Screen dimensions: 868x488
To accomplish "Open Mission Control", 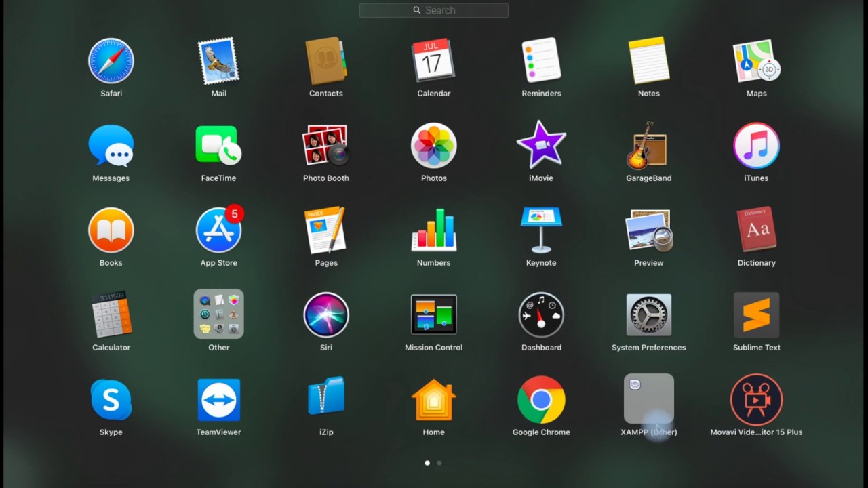I will pyautogui.click(x=434, y=314).
